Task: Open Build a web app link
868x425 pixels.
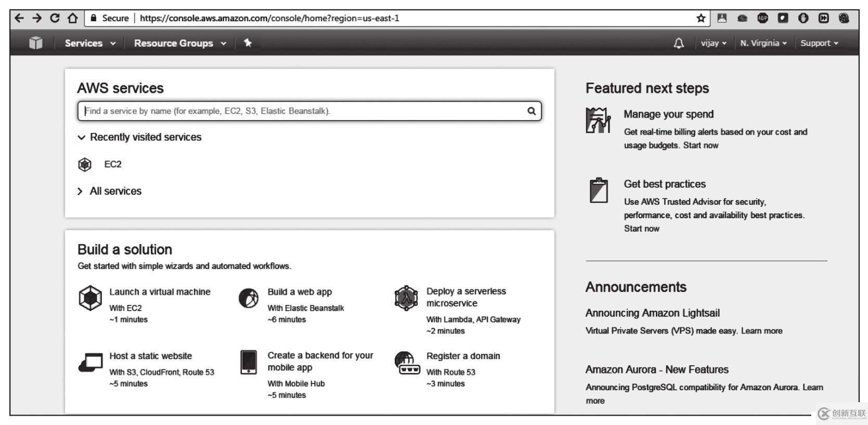Action: coord(300,292)
